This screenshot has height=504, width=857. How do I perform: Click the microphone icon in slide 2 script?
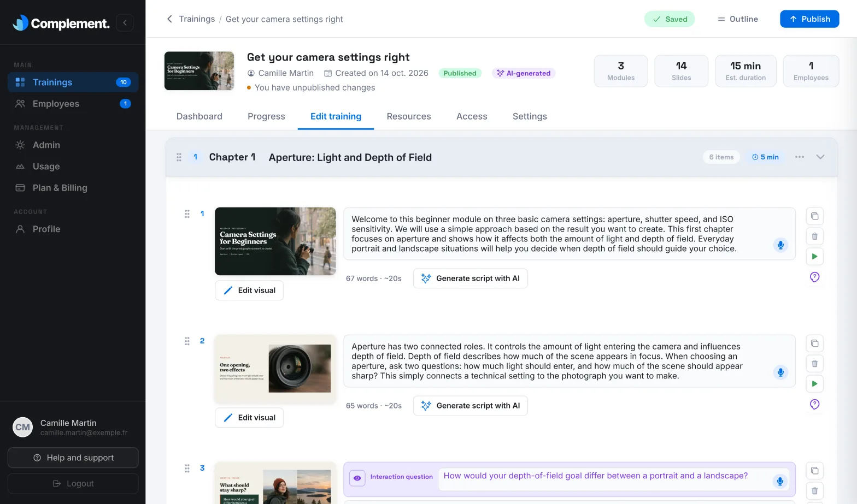[780, 372]
